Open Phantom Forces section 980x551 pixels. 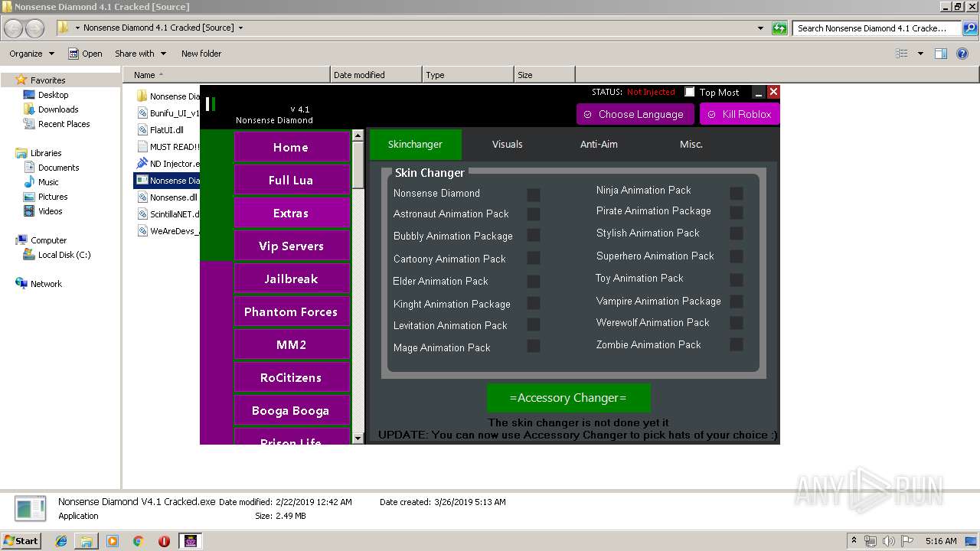[291, 311]
